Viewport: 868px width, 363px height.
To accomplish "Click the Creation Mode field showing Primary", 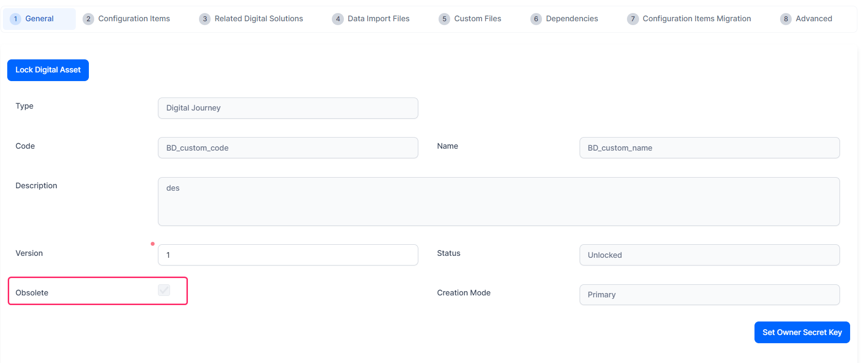I will (x=709, y=294).
